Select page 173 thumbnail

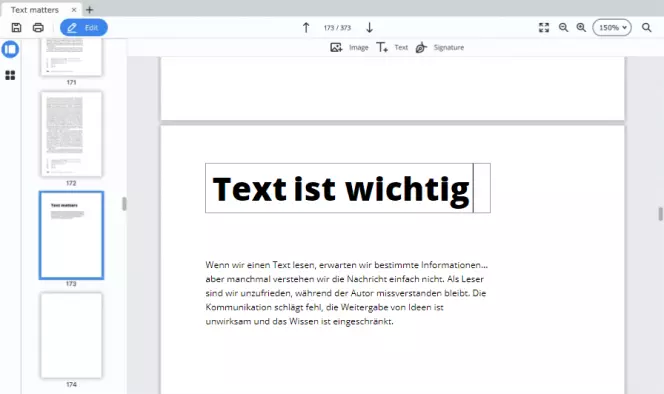pyautogui.click(x=72, y=235)
